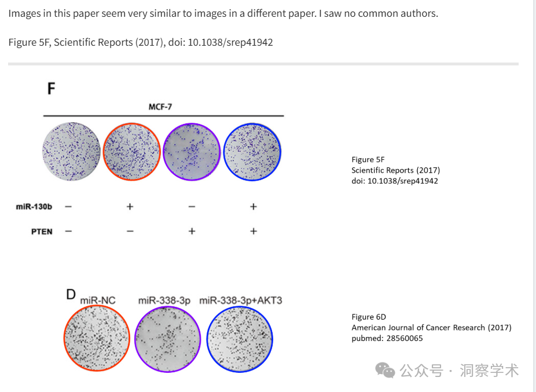The height and width of the screenshot is (392, 536).
Task: Click the blue-circled miR-338-3p+AKT3 plate image
Action: tap(240, 339)
